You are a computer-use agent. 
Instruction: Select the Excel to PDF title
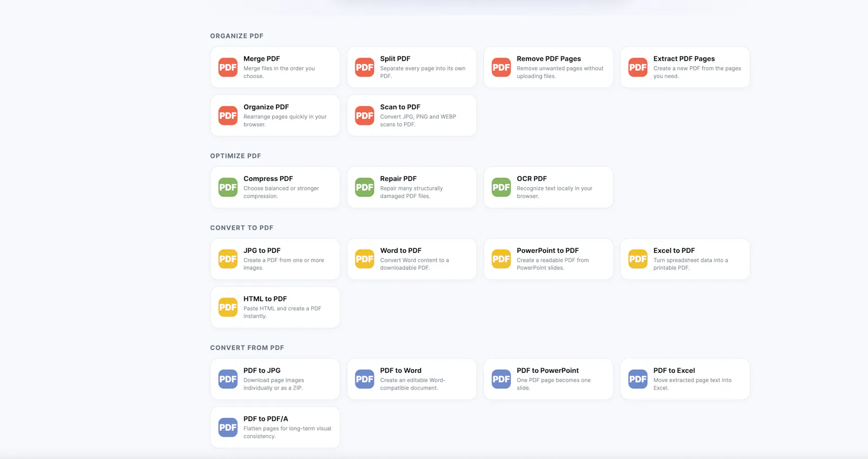(674, 251)
